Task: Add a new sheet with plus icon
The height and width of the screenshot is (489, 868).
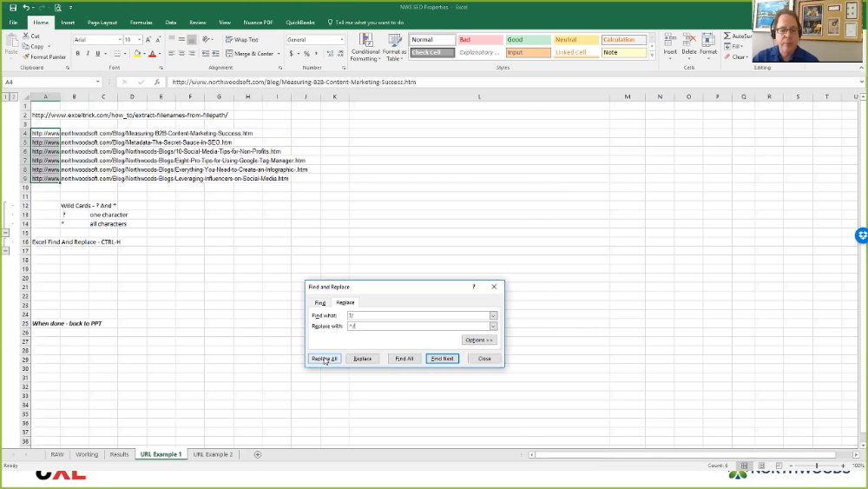Action: [x=258, y=454]
